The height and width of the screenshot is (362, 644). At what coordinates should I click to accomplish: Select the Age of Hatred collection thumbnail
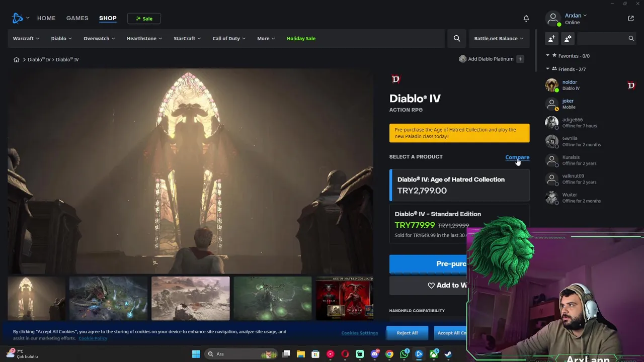(344, 298)
